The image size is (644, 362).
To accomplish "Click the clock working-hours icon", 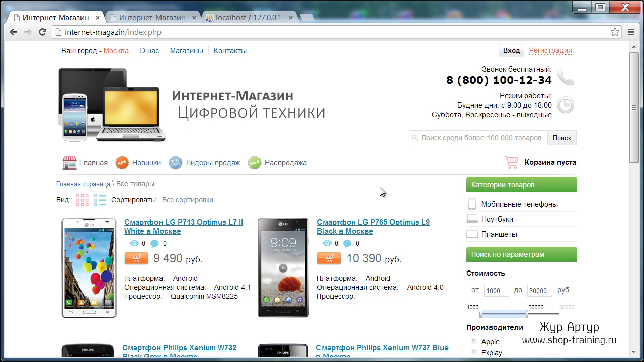I will pyautogui.click(x=566, y=105).
